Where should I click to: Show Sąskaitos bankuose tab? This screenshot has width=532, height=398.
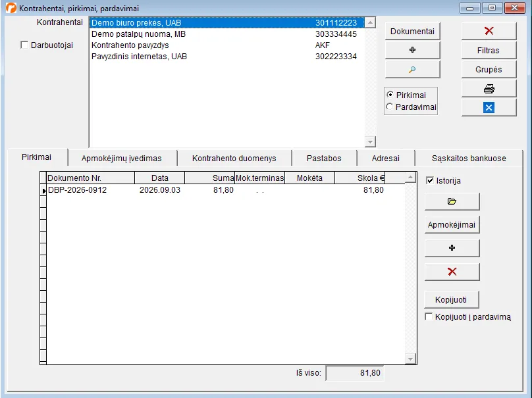pos(469,159)
